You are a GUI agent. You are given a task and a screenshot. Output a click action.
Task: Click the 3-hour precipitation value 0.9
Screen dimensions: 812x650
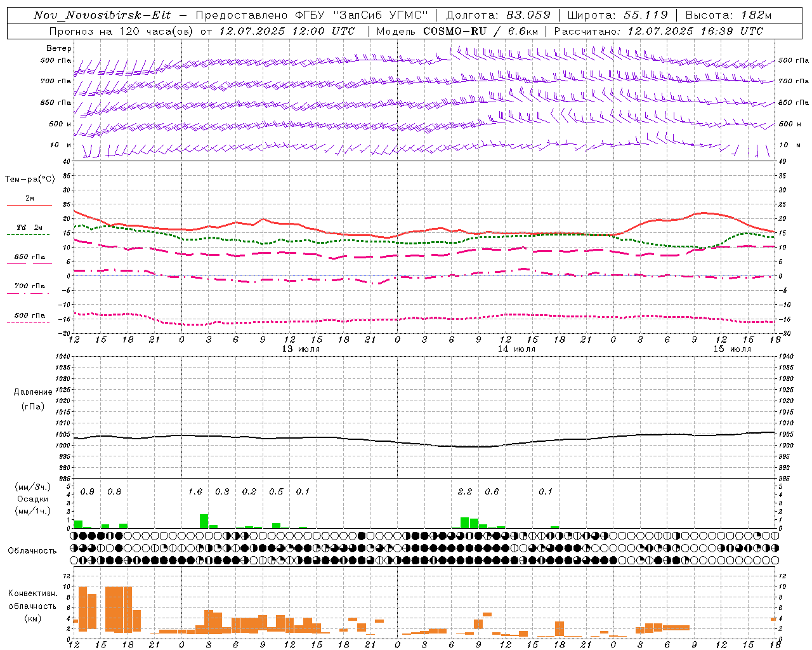point(88,491)
